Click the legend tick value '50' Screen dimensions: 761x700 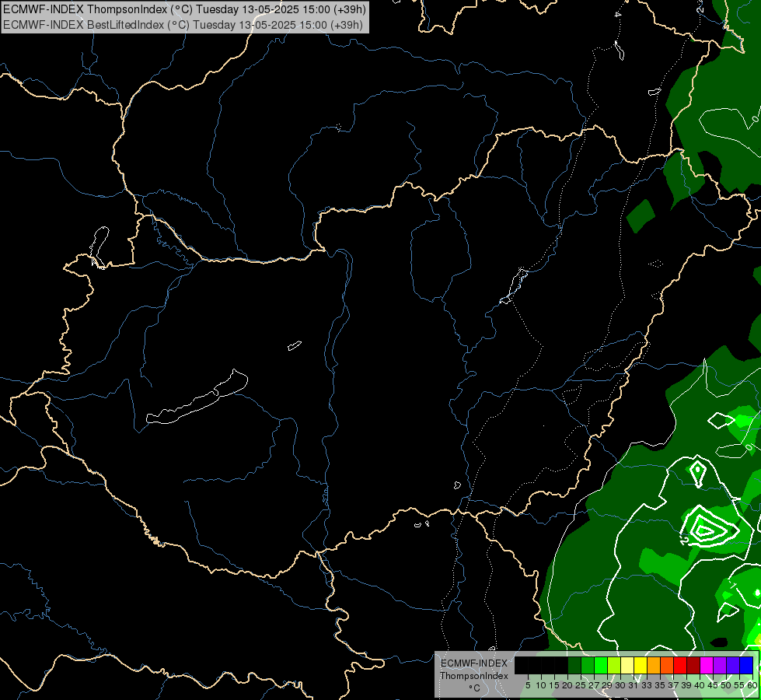(x=727, y=685)
